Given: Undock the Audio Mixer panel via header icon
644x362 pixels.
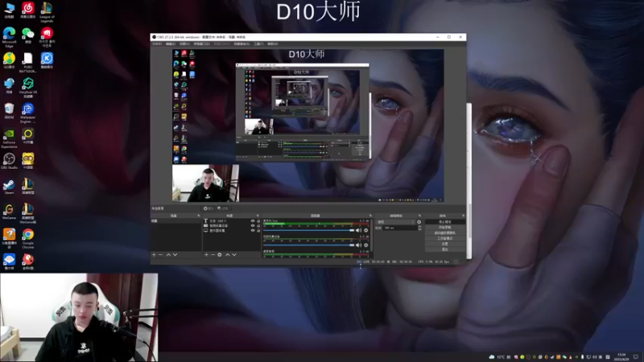Looking at the screenshot, I should point(370,216).
